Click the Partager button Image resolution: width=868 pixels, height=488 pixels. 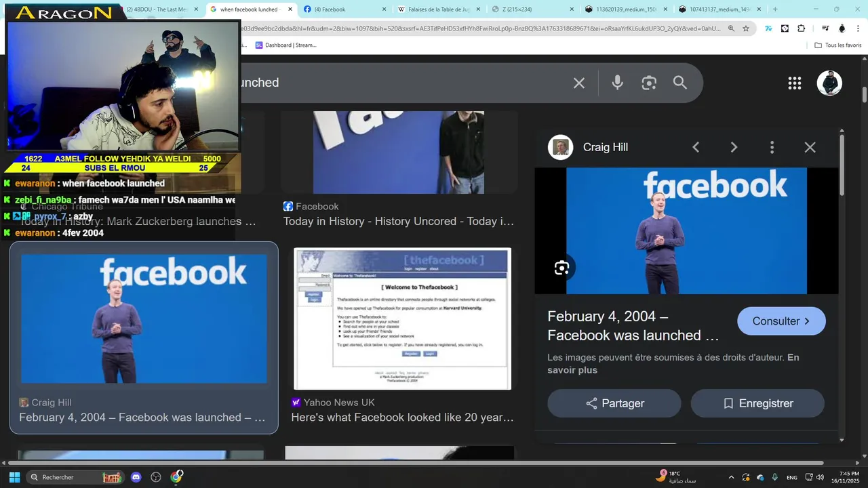click(614, 403)
